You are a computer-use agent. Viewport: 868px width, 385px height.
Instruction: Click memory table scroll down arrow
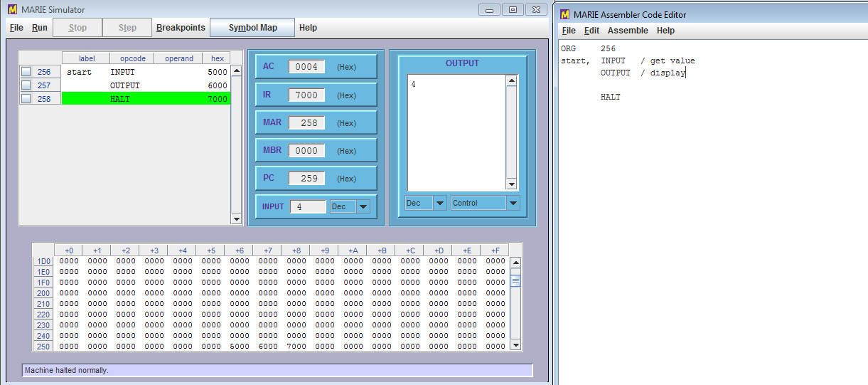[515, 345]
